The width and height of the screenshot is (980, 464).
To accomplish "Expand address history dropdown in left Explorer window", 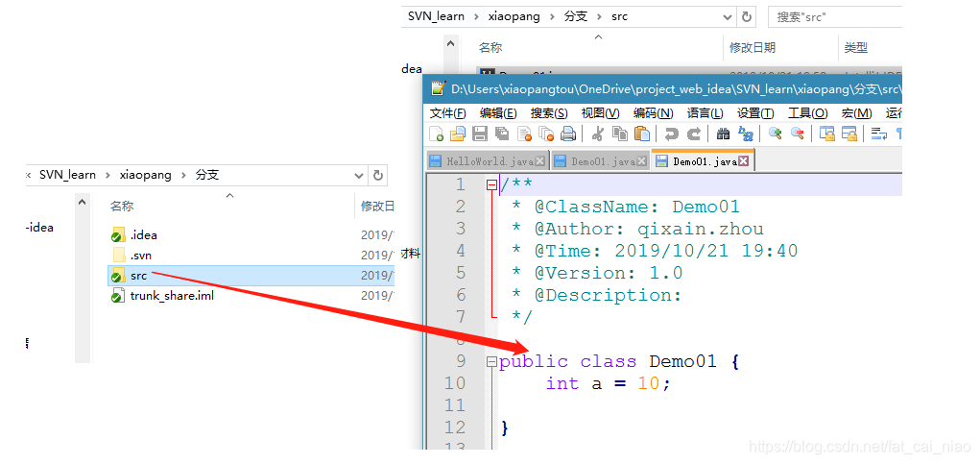I will pos(359,176).
